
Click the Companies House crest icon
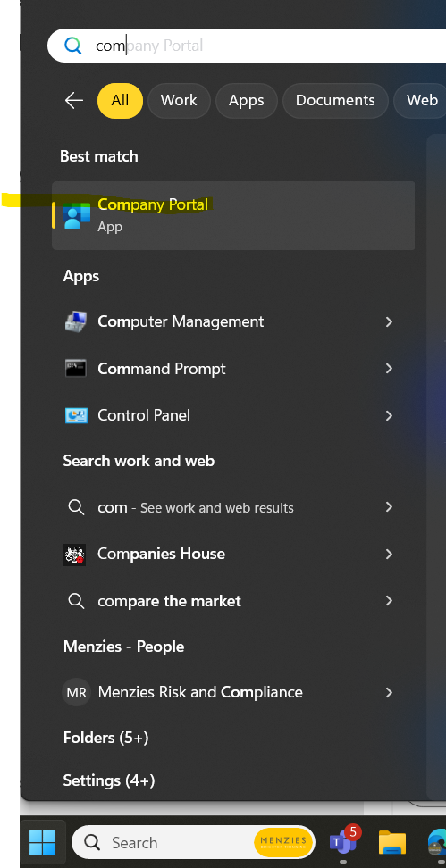tap(75, 555)
